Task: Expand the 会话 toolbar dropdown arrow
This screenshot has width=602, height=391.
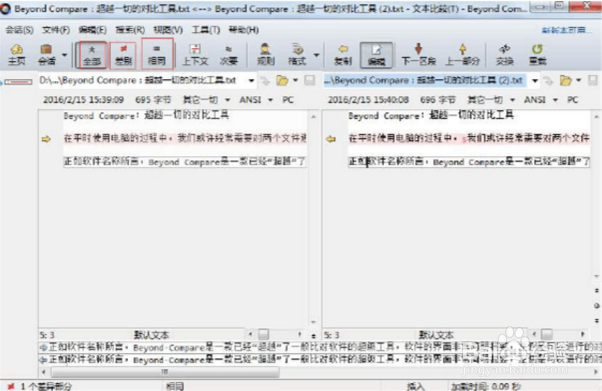Action: click(64, 55)
